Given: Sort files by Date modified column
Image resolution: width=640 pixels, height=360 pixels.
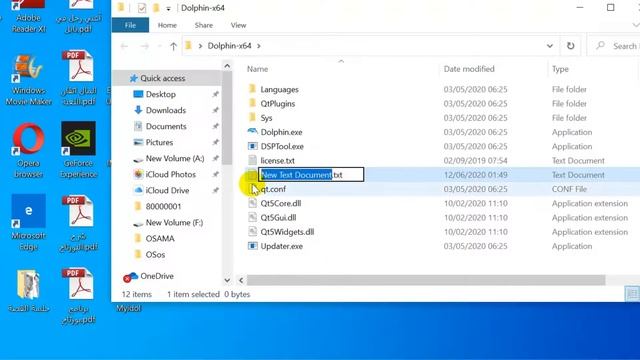Looking at the screenshot, I should [x=469, y=69].
